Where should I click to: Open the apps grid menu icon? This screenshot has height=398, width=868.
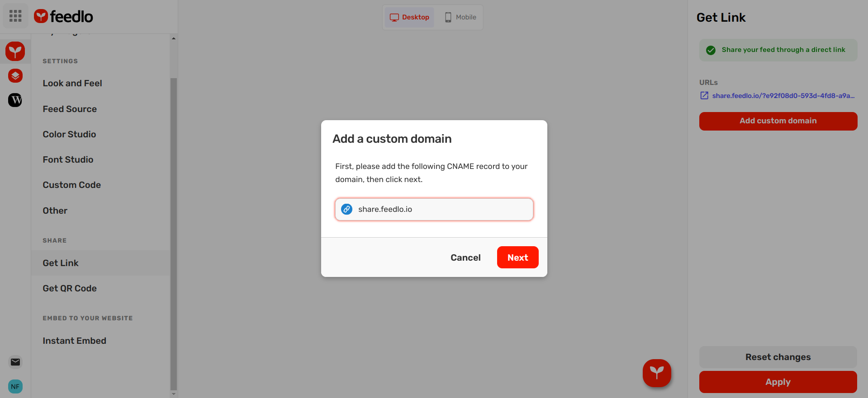(x=15, y=16)
